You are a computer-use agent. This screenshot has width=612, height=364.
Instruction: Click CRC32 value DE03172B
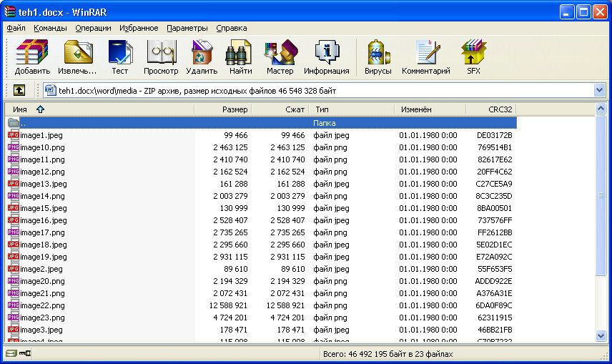(x=495, y=135)
